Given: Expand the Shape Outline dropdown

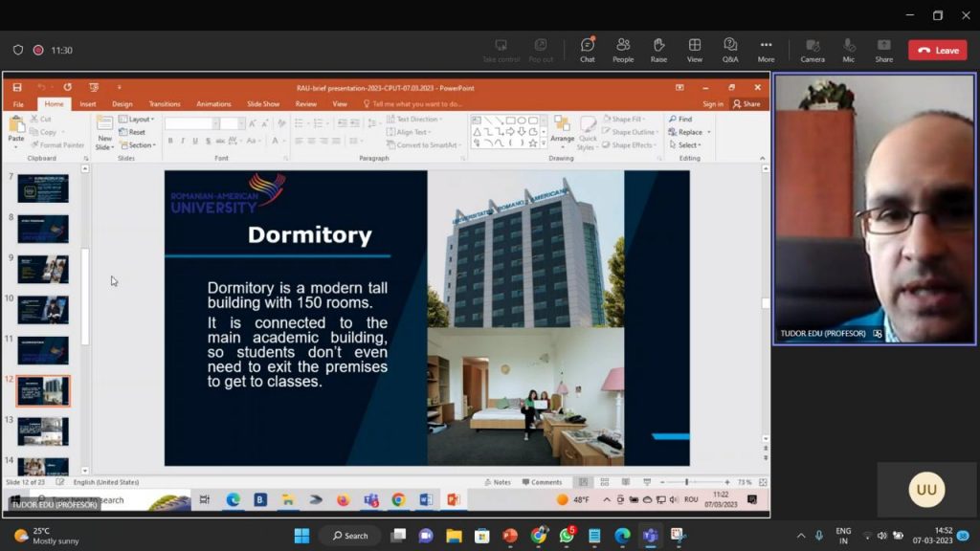Looking at the screenshot, I should pyautogui.click(x=630, y=132).
